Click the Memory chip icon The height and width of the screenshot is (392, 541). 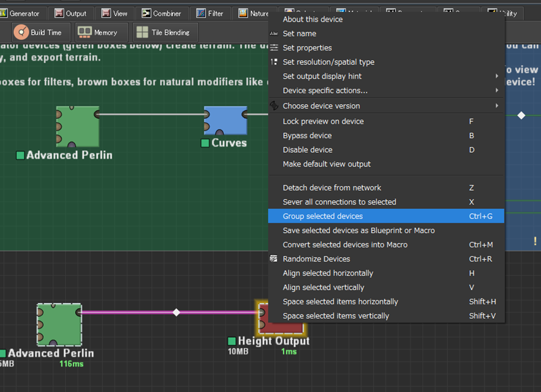click(x=85, y=32)
